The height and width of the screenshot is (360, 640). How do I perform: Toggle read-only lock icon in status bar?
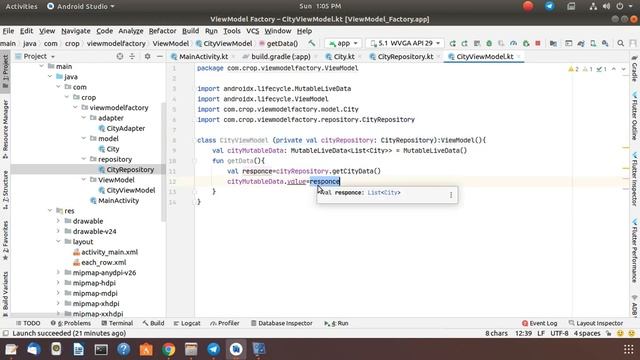pos(609,333)
